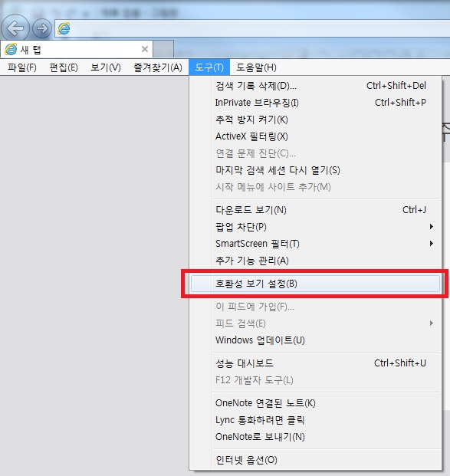Close the 새 탭 tab with X
This screenshot has height=476, width=450.
pyautogui.click(x=145, y=49)
